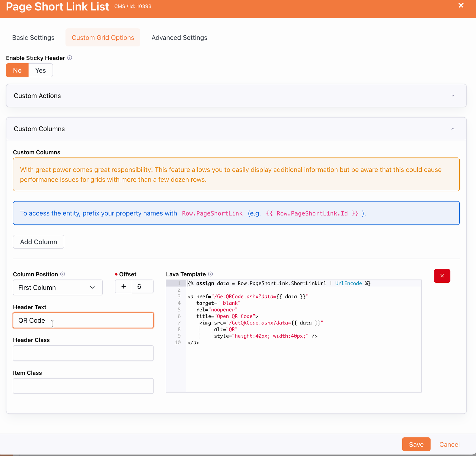Cancel the settings changes

(449, 444)
